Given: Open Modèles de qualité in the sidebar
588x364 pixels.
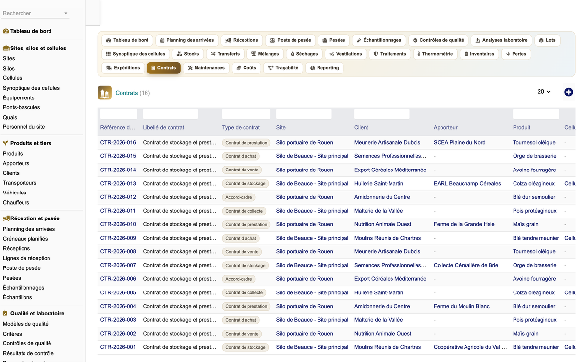Looking at the screenshot, I should click(x=25, y=324).
